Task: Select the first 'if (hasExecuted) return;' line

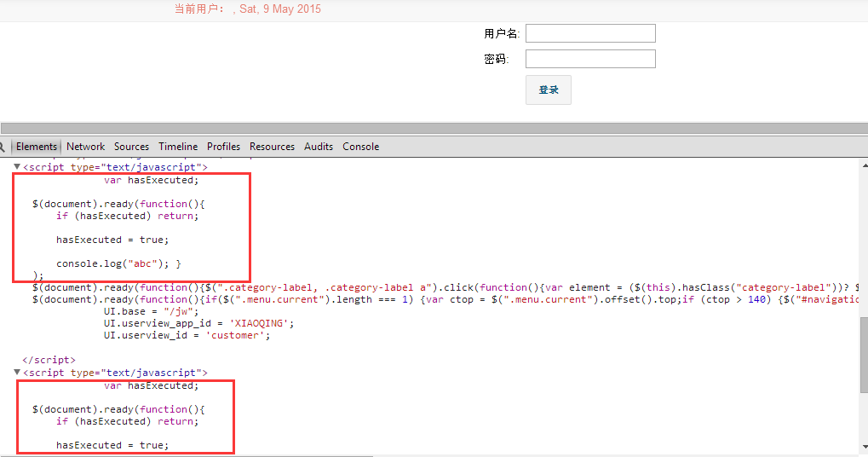Action: click(x=127, y=216)
